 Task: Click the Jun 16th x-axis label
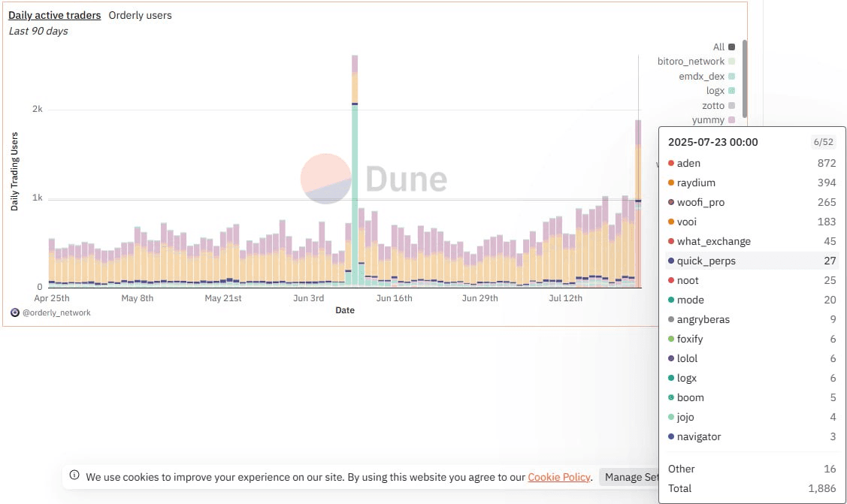coord(394,298)
